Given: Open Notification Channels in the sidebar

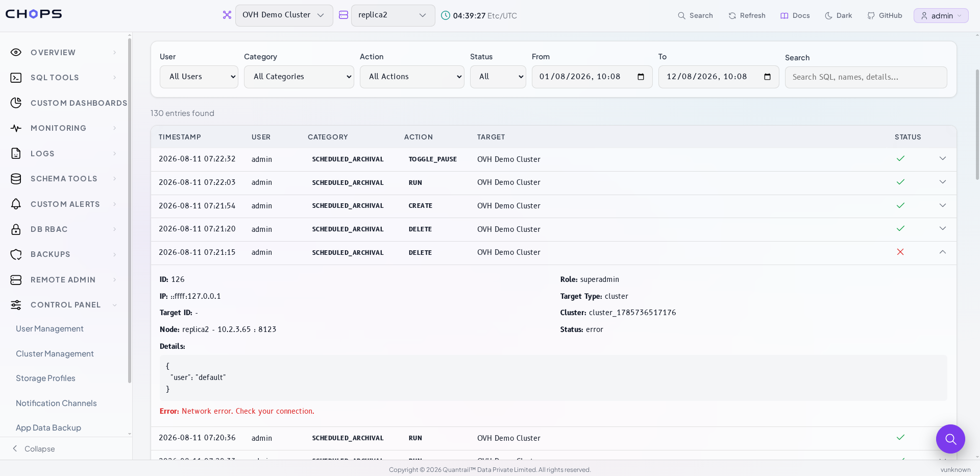Looking at the screenshot, I should [x=56, y=403].
